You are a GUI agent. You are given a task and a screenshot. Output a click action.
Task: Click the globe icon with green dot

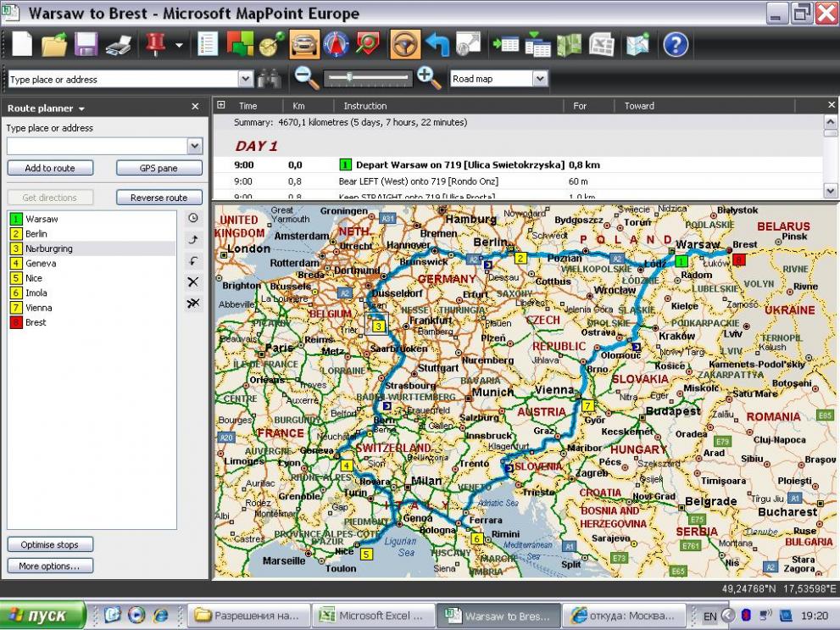click(x=271, y=44)
